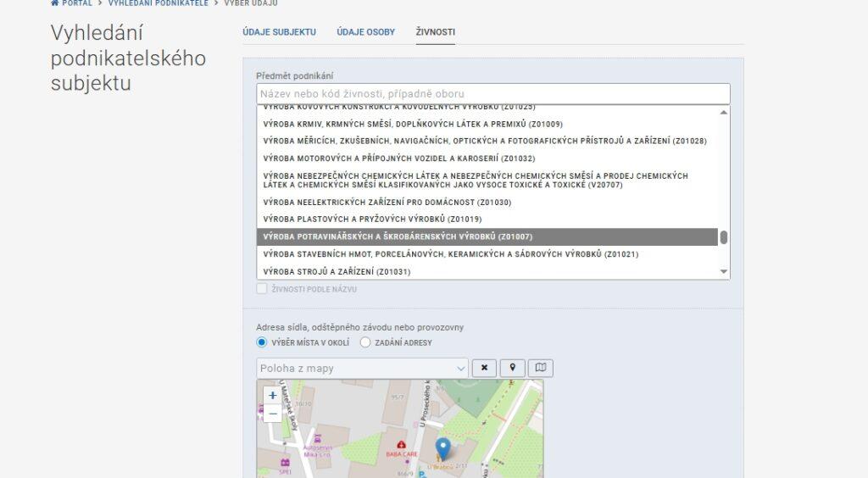Select Výroba strojů a zařízení list item
868x478 pixels.
[337, 272]
